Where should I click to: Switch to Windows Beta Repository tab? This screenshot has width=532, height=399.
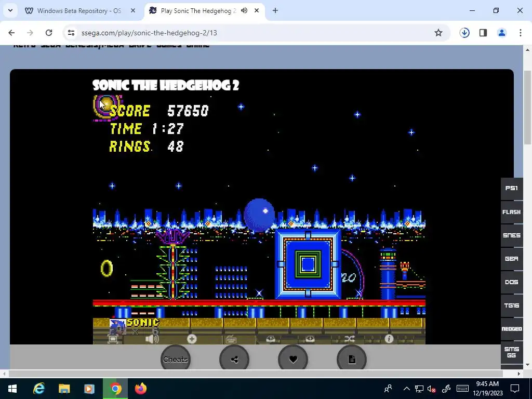tap(79, 11)
